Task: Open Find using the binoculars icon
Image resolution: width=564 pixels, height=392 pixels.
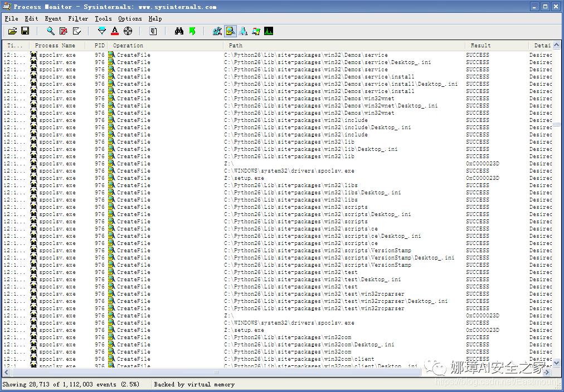Action: (179, 31)
